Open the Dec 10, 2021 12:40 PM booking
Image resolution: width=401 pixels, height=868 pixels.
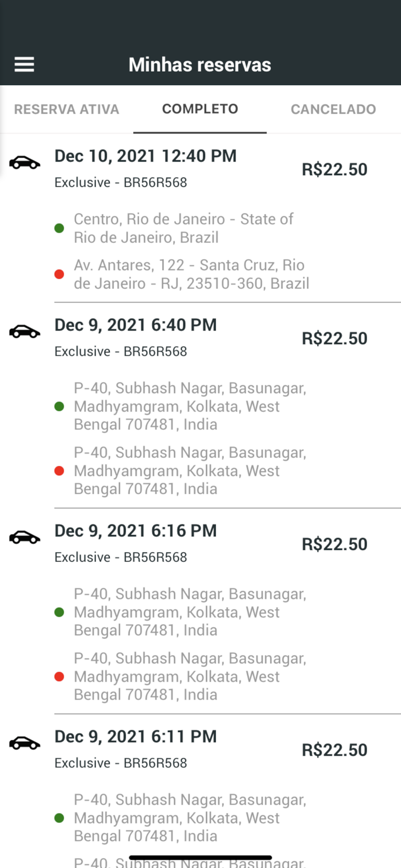tap(145, 156)
